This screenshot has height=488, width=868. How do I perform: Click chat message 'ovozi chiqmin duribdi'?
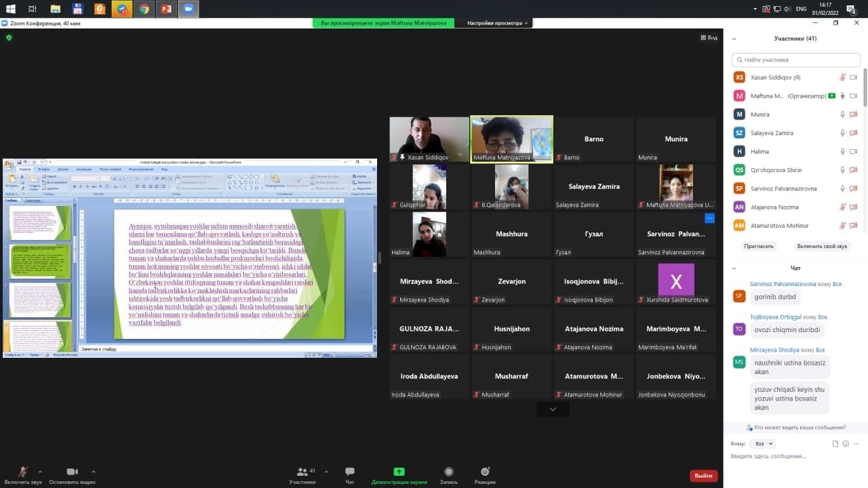click(x=787, y=330)
